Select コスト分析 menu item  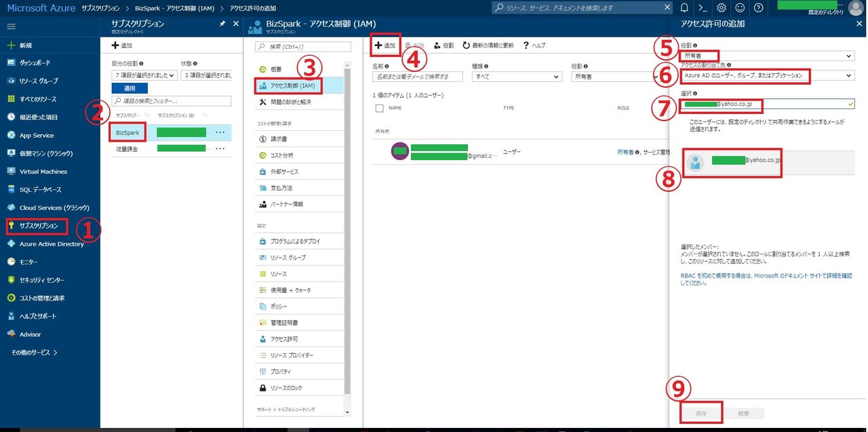(x=299, y=155)
